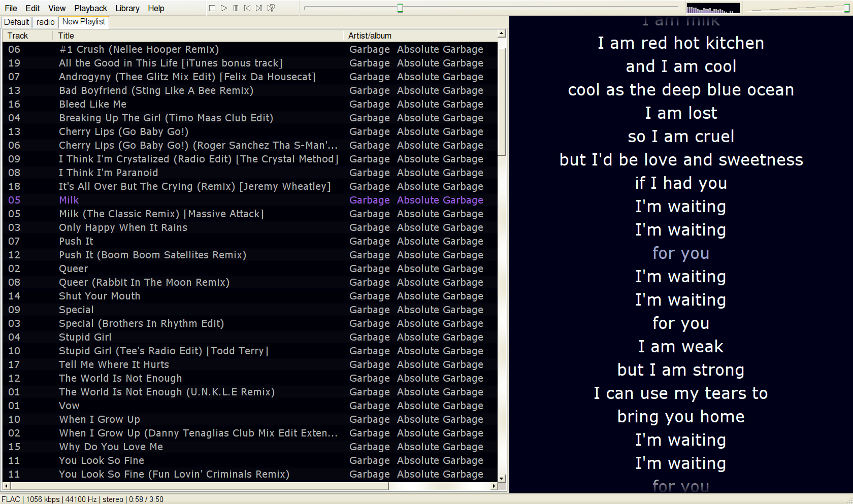Click the volume slider handle
The image size is (853, 504).
[847, 8]
